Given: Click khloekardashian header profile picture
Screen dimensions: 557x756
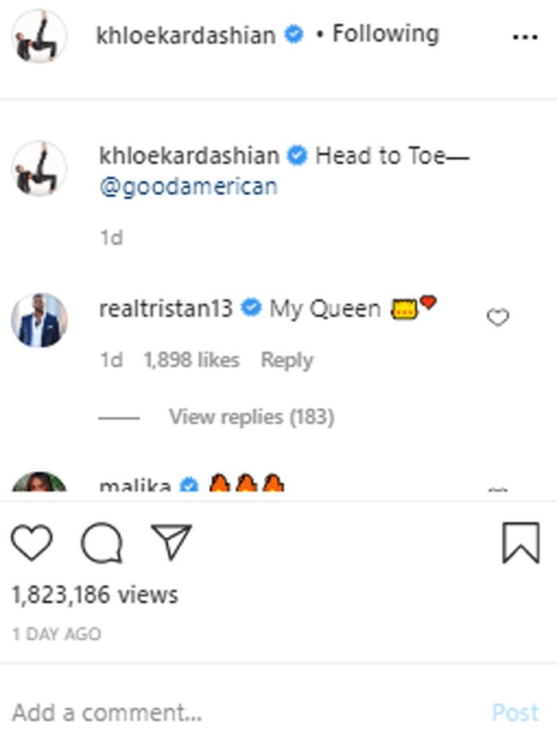Looking at the screenshot, I should (39, 37).
